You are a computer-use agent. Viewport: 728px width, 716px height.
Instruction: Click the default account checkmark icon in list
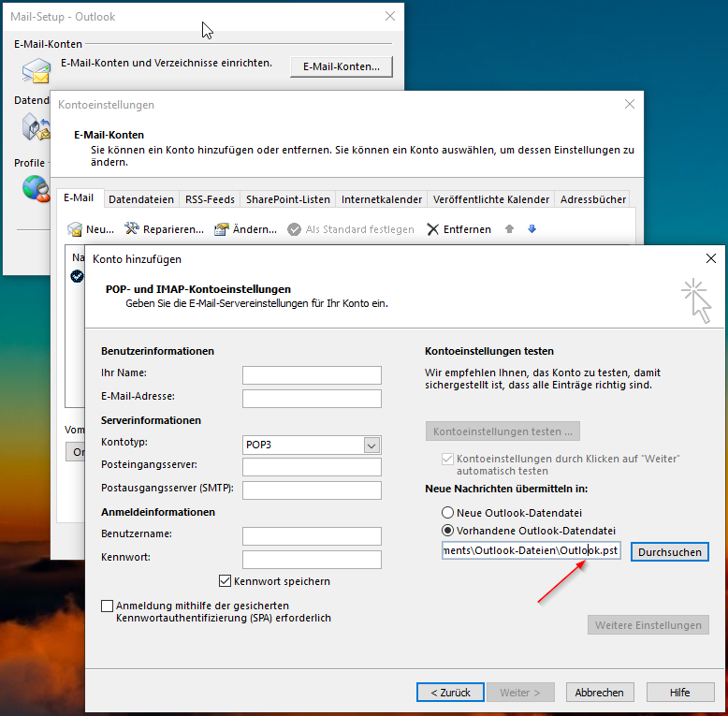click(77, 276)
